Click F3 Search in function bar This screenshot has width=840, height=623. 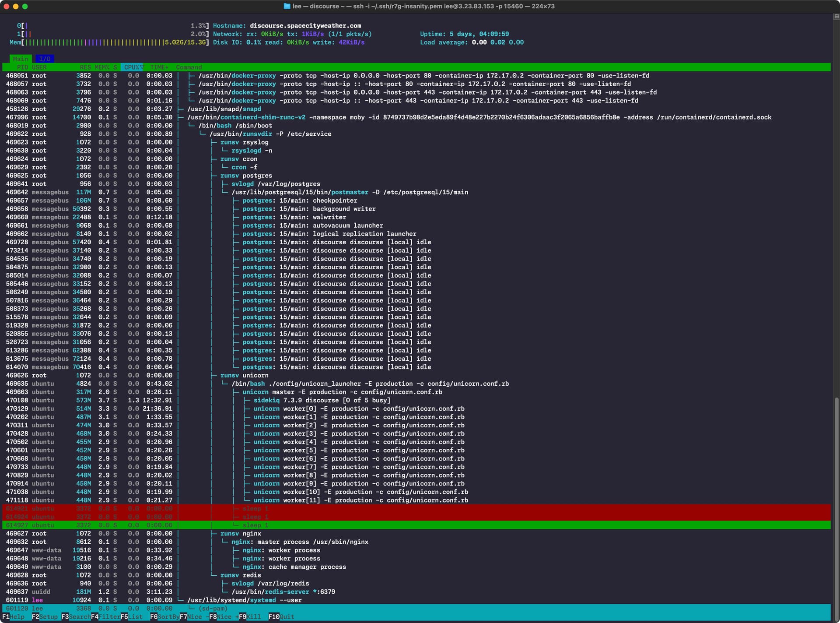pyautogui.click(x=76, y=616)
